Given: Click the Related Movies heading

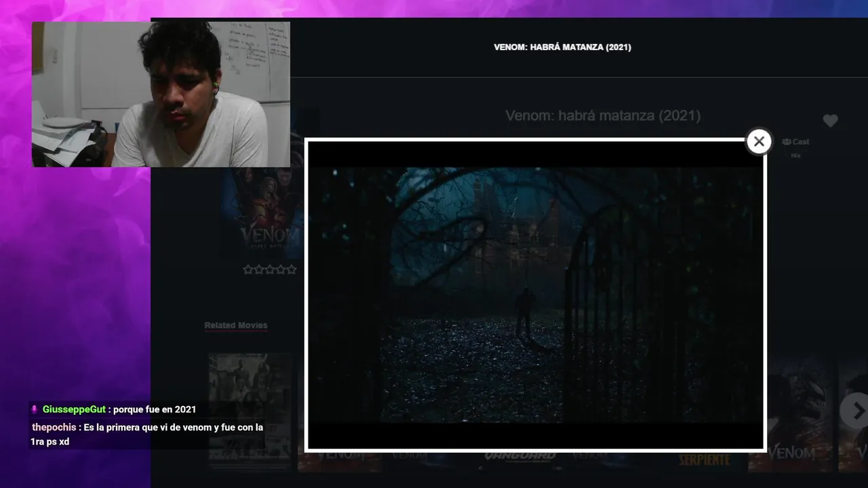Looking at the screenshot, I should 236,325.
